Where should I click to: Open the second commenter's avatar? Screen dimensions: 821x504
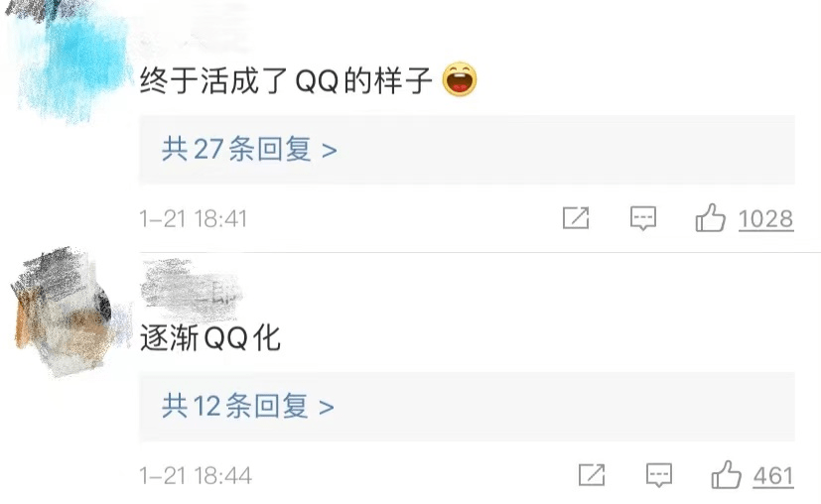click(x=66, y=312)
